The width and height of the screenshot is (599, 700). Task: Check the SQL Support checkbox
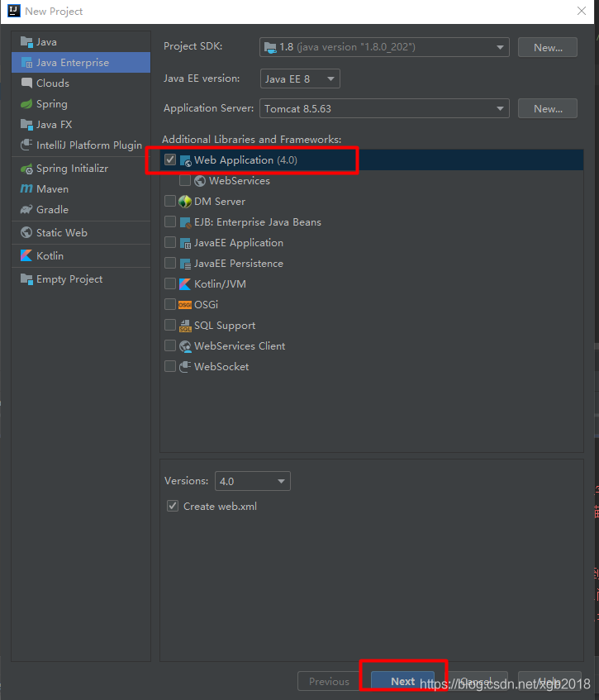click(170, 325)
